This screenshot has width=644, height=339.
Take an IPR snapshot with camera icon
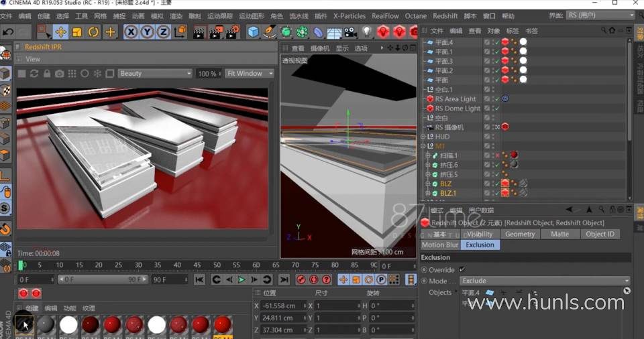tap(60, 74)
